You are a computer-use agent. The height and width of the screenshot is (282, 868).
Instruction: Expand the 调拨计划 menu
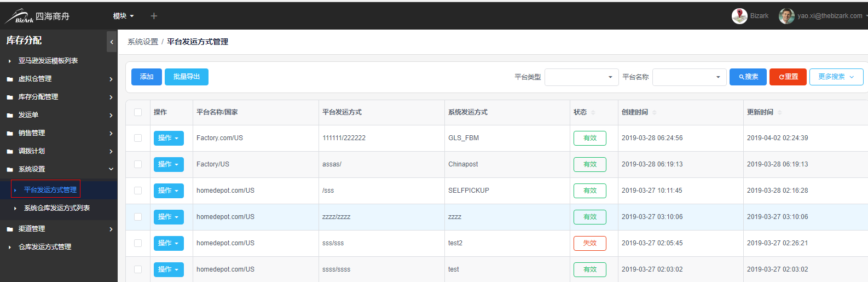tap(59, 151)
